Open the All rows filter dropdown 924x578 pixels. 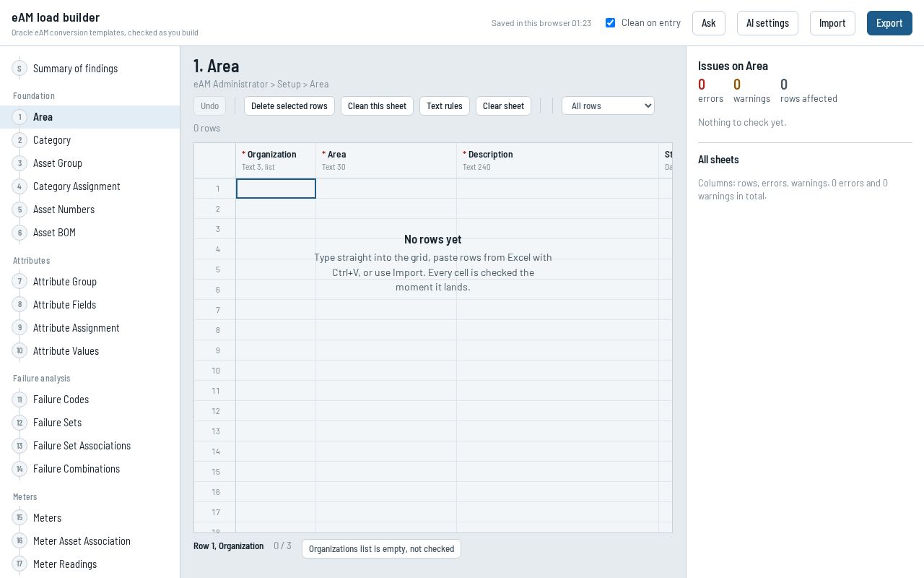click(608, 106)
